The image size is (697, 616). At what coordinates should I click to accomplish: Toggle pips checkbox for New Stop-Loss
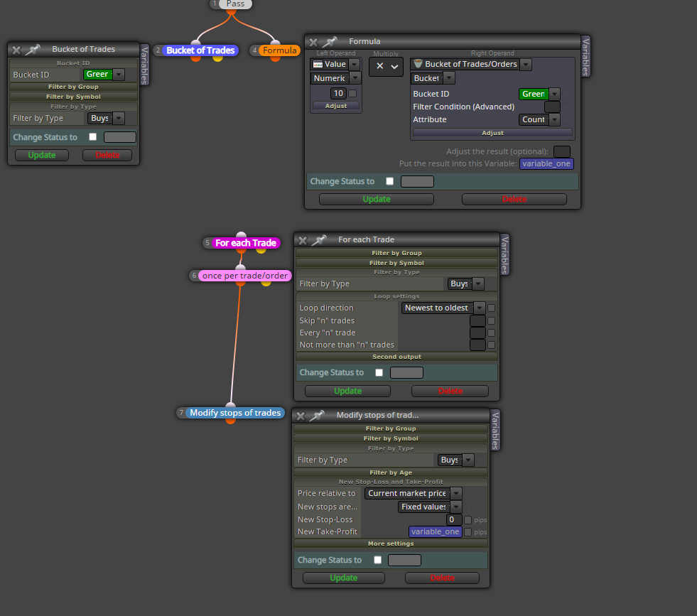(x=468, y=519)
